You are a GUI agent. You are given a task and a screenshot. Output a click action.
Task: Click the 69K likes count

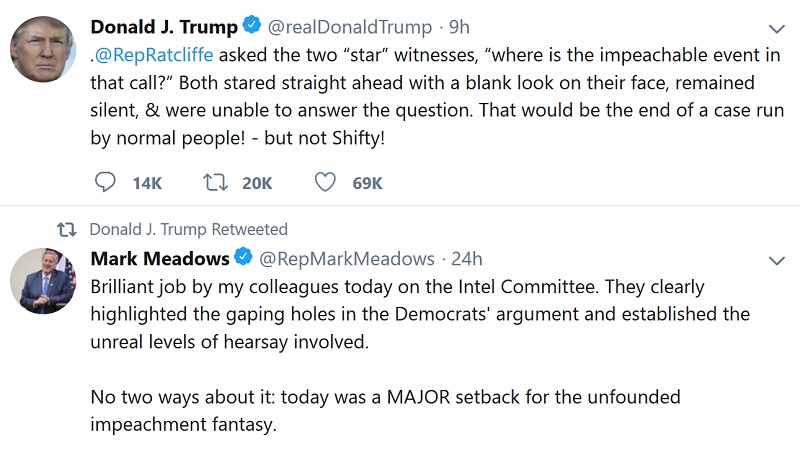point(368,182)
